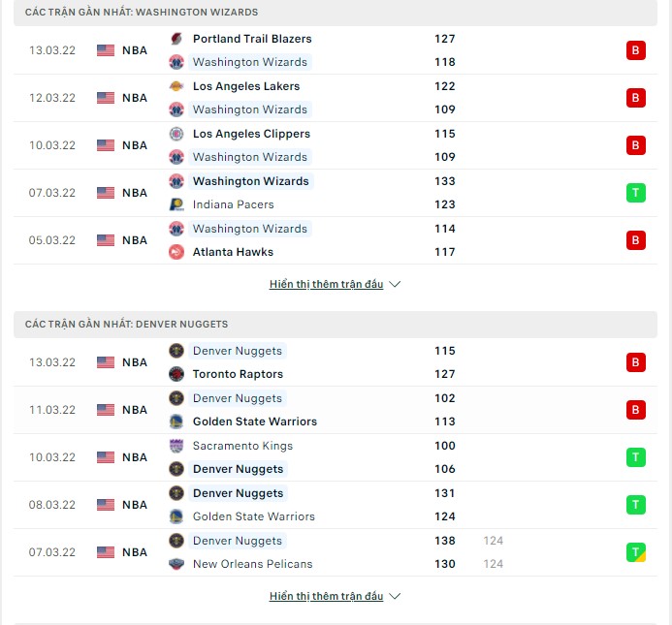Viewport: 672px width, 625px height.
Task: Click the red B badge for 13.03.22 Wizards game
Action: (635, 50)
